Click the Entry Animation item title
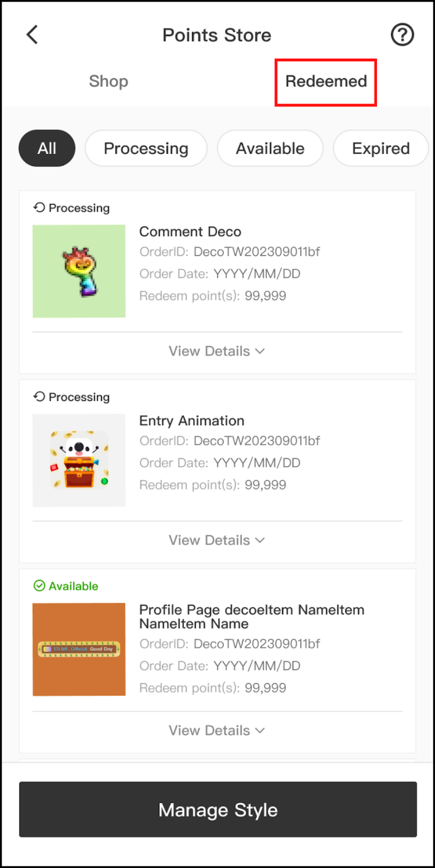Viewport: 435px width, 868px height. click(x=192, y=421)
